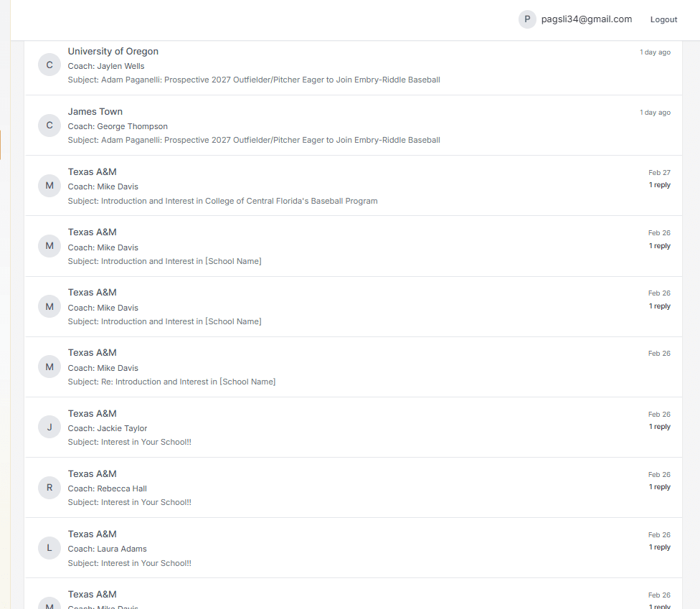This screenshot has width=700, height=609.
Task: Click the R avatar for Rebecca Hall
Action: coord(49,488)
